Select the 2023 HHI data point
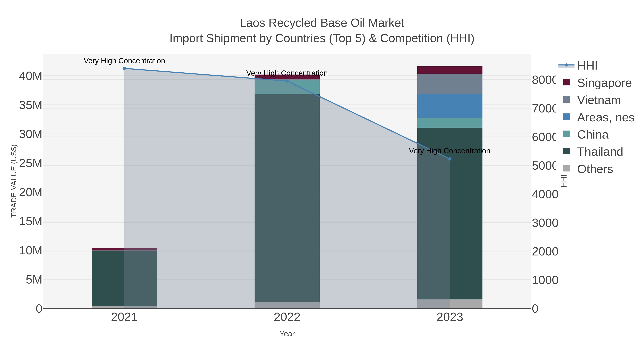This screenshot has width=644, height=362. pyautogui.click(x=450, y=159)
